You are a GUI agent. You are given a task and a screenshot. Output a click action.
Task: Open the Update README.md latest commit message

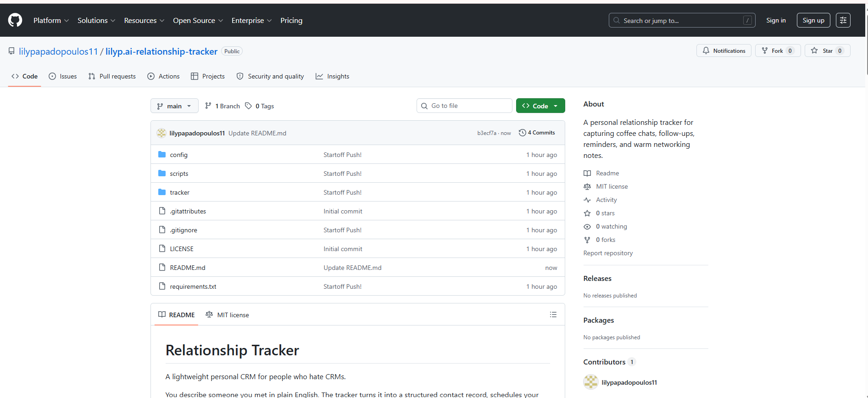pyautogui.click(x=257, y=133)
